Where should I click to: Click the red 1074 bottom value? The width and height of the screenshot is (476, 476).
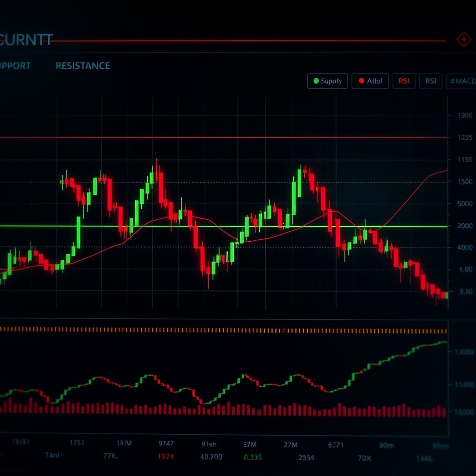click(166, 456)
